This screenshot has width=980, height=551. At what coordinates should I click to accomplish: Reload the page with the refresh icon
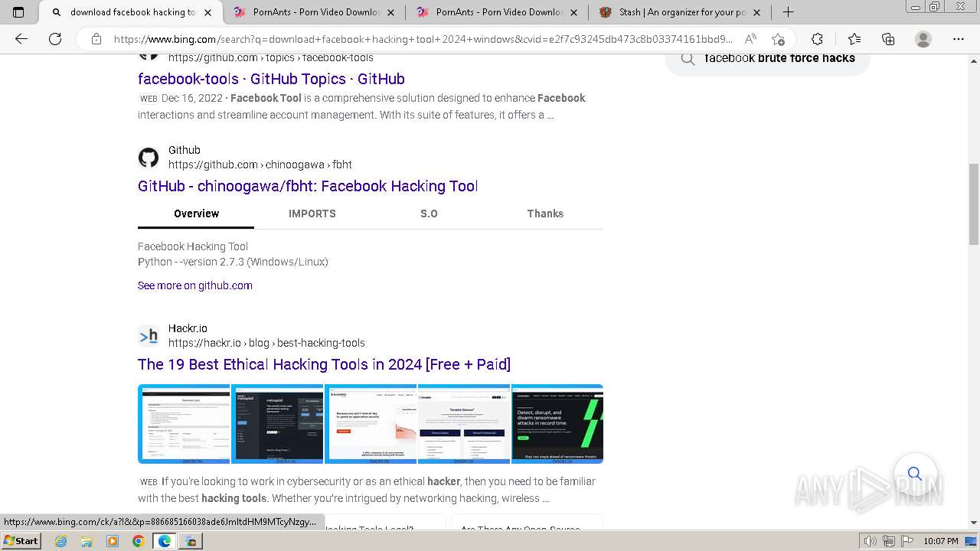55,39
